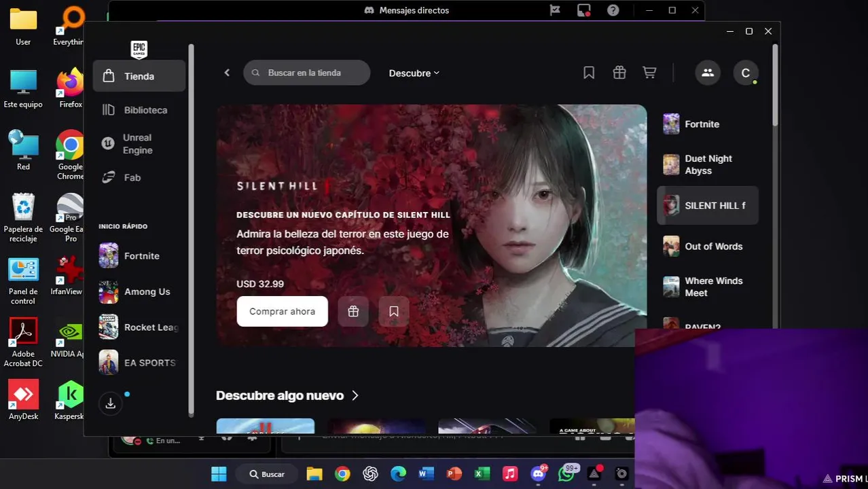Open PowerPoint from taskbar
This screenshot has height=489, width=868.
tap(454, 474)
